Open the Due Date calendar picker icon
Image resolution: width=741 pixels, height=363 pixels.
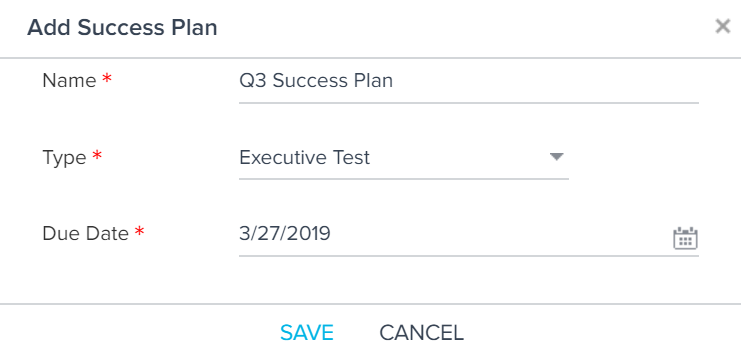(685, 238)
